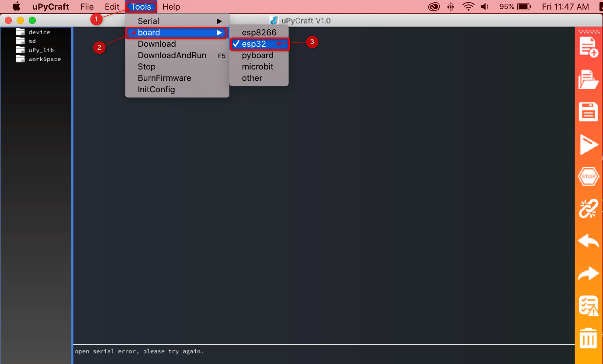Click the Open File folder icon
Viewport: 603px width, 364px height.
(x=588, y=80)
